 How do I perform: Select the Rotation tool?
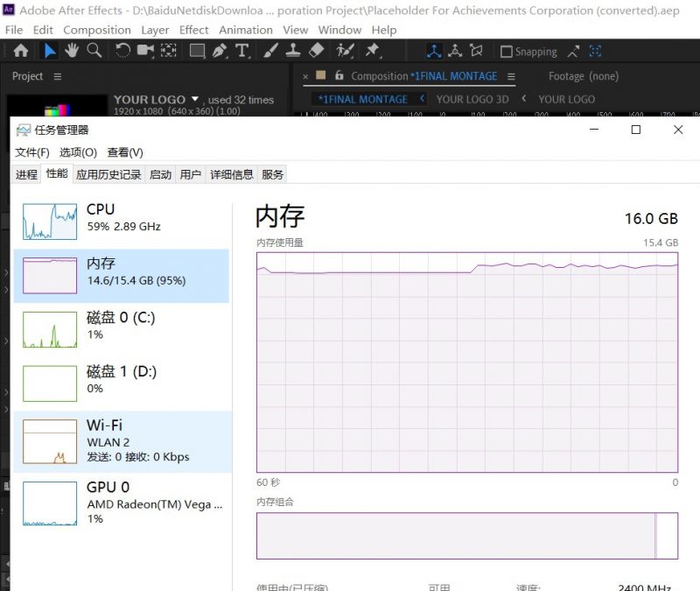[122, 51]
